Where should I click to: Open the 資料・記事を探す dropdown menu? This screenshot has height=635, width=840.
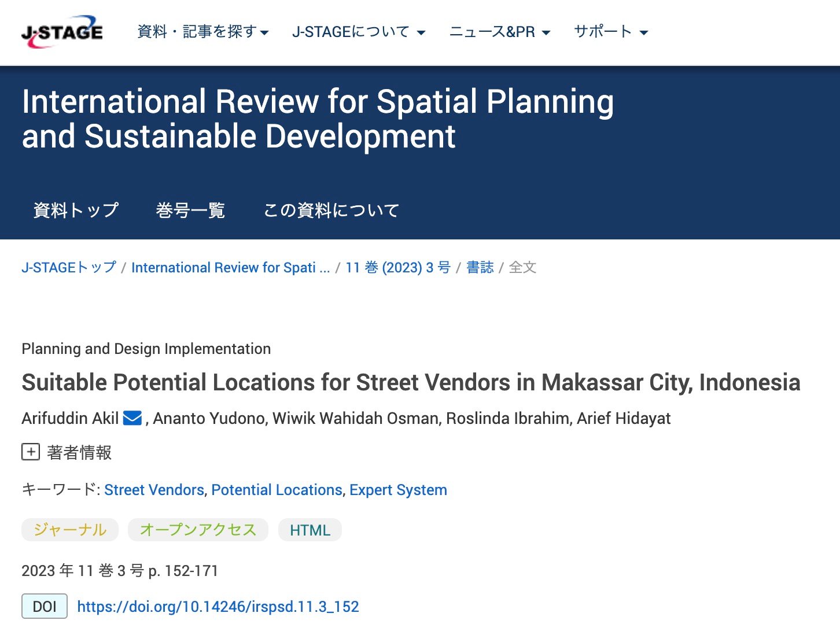203,32
